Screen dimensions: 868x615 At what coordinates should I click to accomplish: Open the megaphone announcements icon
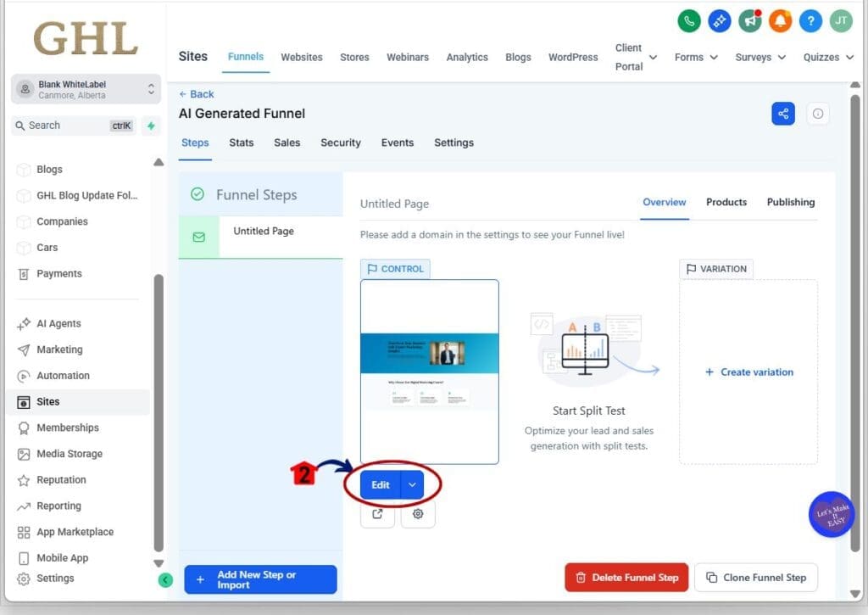[749, 21]
